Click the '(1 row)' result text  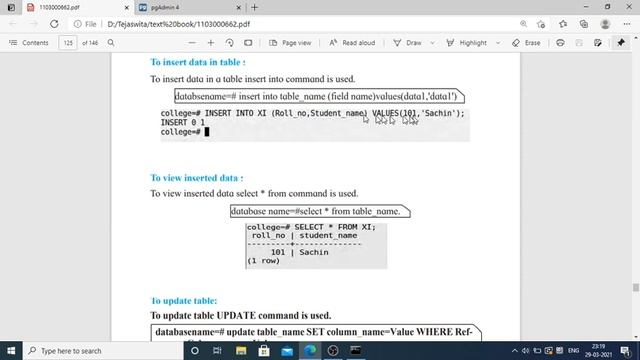pos(263,261)
